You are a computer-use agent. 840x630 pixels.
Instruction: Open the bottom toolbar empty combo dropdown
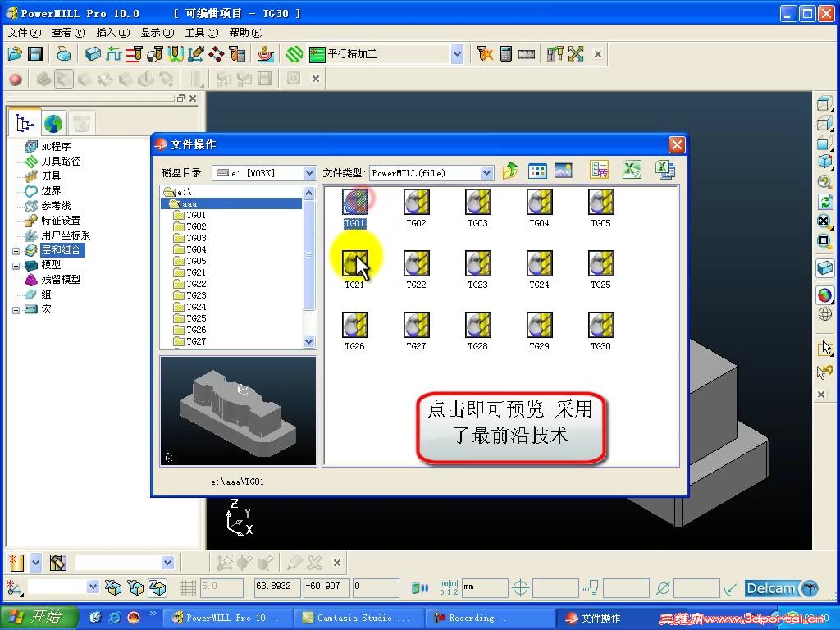point(167,563)
